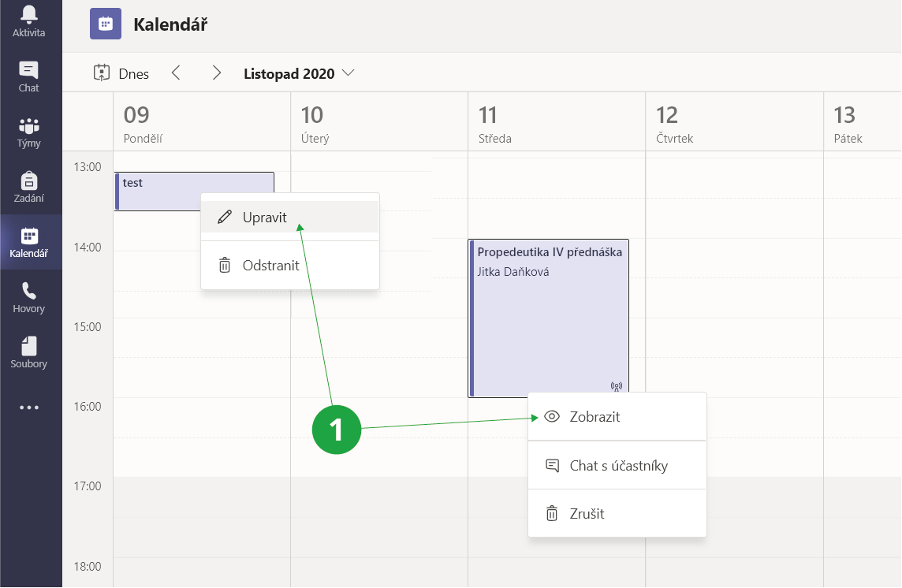Open Soubory files icon
This screenshot has height=588, width=902.
click(x=29, y=352)
